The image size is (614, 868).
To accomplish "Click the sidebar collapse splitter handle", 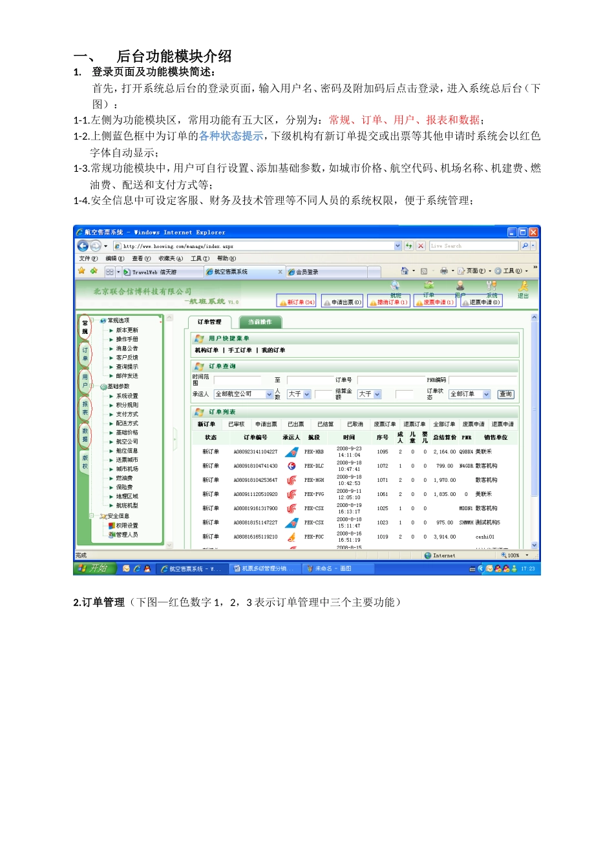I will (x=175, y=439).
